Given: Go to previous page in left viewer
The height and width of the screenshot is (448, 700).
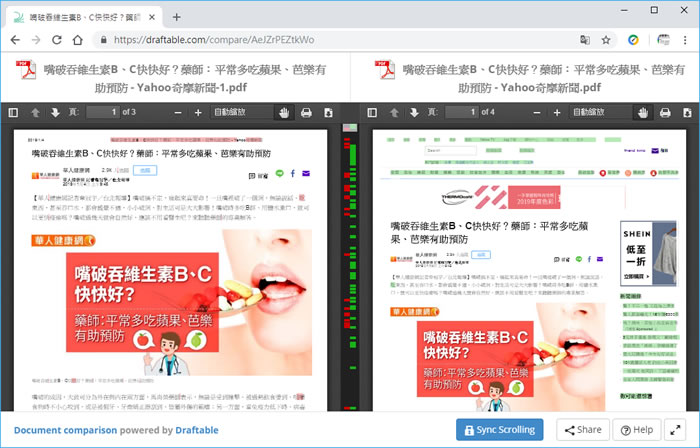Looking at the screenshot, I should 35,112.
